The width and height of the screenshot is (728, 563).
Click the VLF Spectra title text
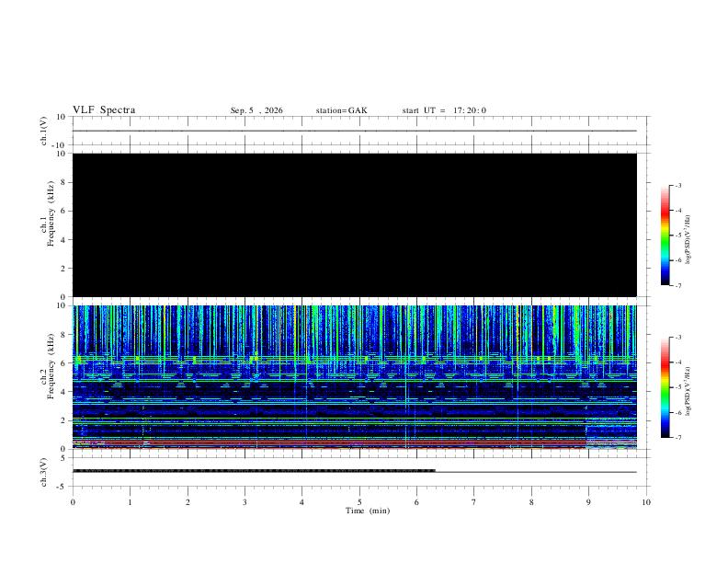[104, 110]
